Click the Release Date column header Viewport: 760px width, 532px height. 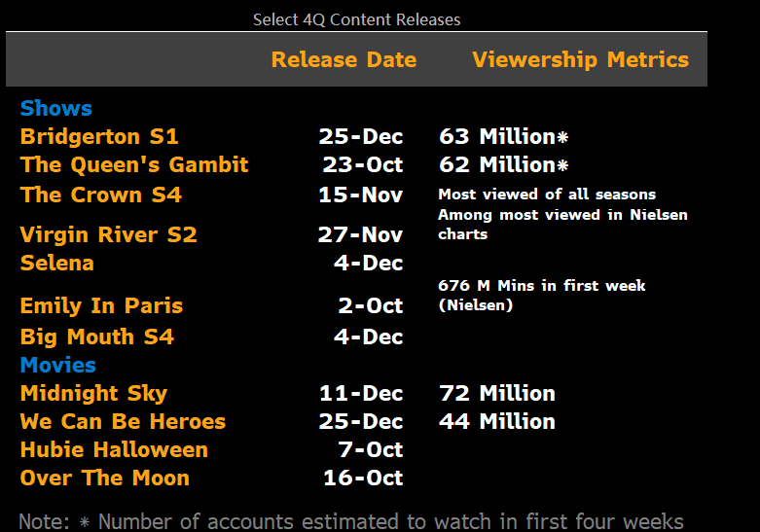[344, 60]
